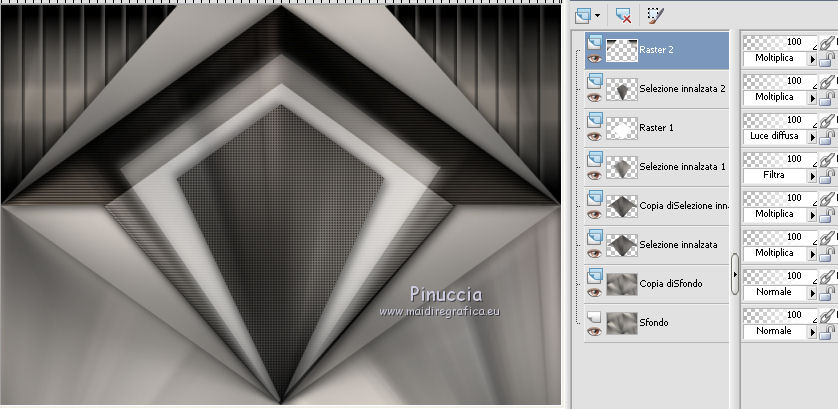838x409 pixels.
Task: Click the layer type icon of Selezione innalzata 2
Action: pyautogui.click(x=595, y=81)
